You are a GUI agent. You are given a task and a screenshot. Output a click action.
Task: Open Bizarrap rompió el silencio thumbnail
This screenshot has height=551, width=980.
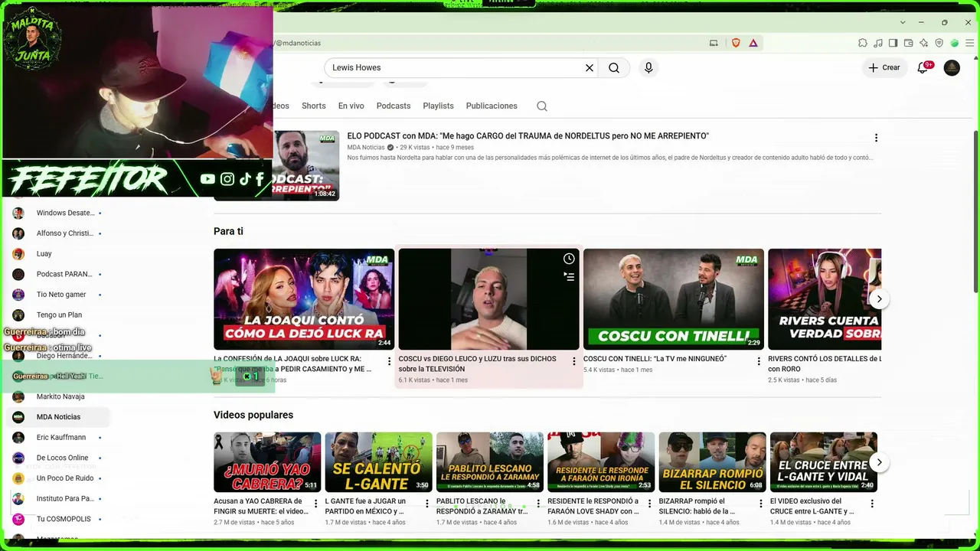[712, 462]
